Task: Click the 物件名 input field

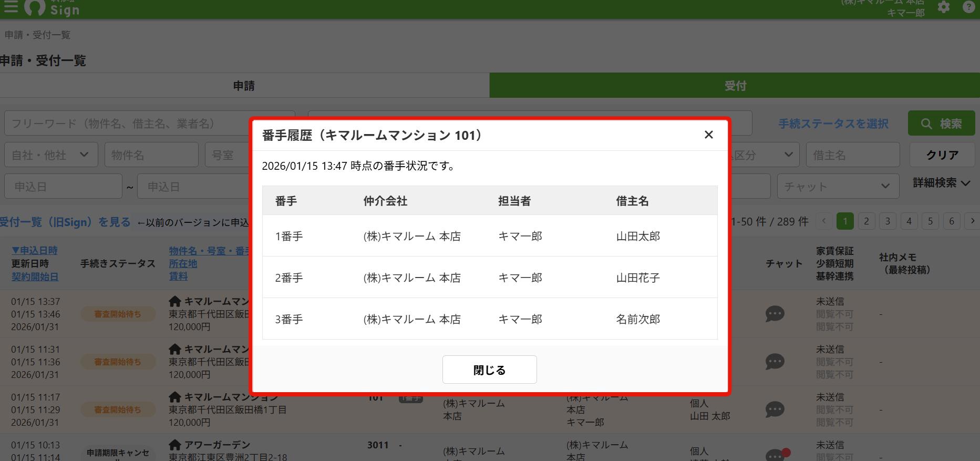Action: click(x=151, y=155)
